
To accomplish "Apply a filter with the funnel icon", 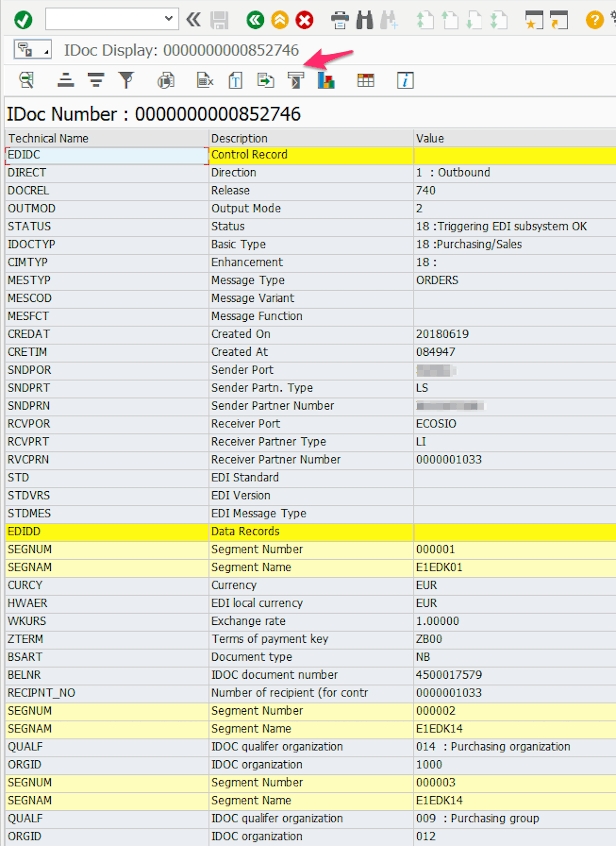I will [126, 80].
